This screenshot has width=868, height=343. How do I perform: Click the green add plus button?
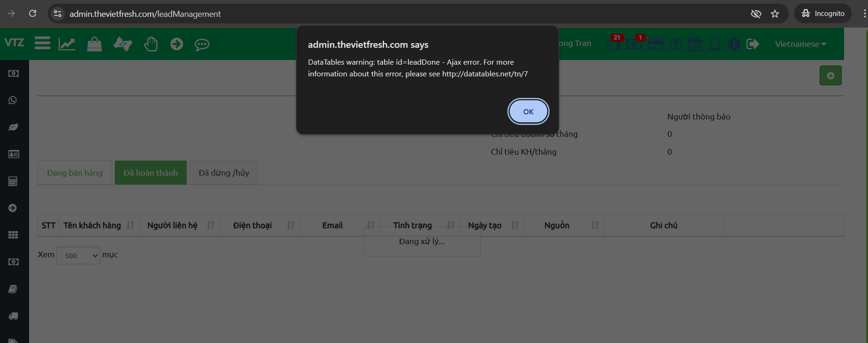pyautogui.click(x=830, y=75)
